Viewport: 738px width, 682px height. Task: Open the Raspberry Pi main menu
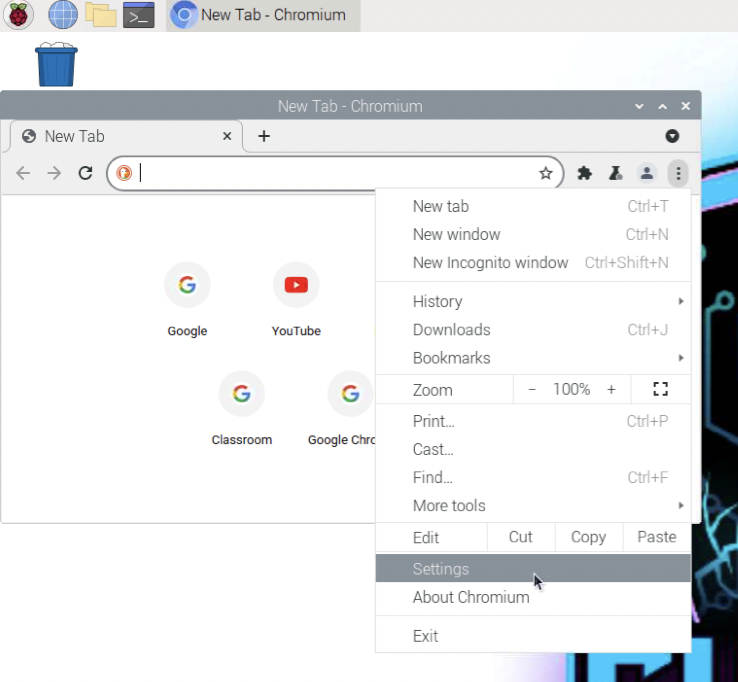pyautogui.click(x=18, y=15)
